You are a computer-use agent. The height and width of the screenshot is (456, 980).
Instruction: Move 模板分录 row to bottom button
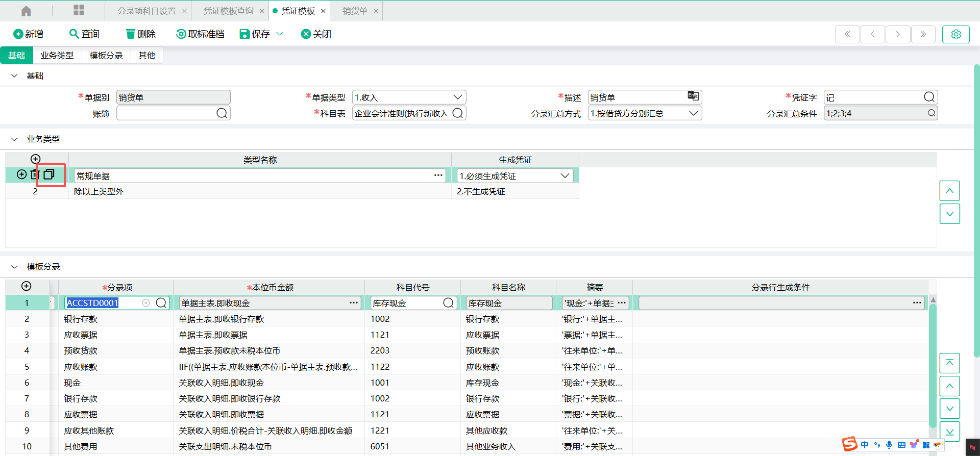coord(949,432)
